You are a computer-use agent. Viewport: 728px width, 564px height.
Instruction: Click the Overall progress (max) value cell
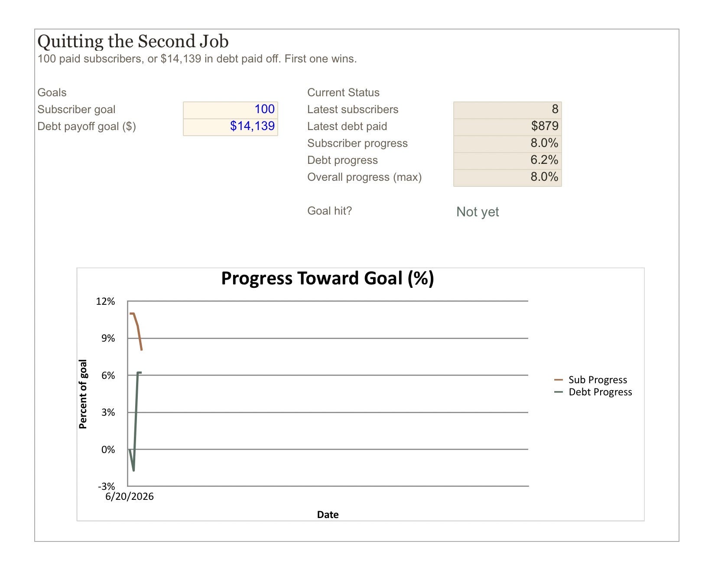tap(507, 178)
